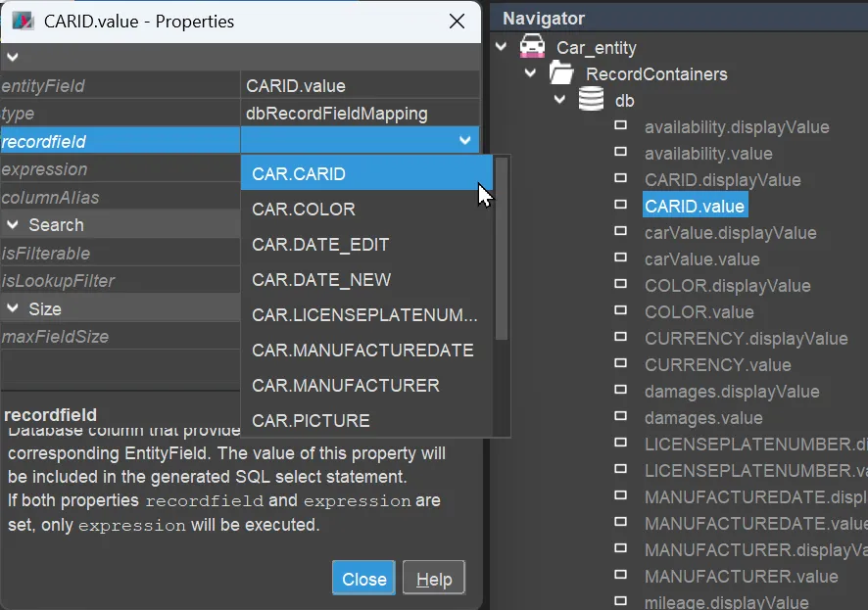The height and width of the screenshot is (610, 868).
Task: Select availability.displayValue in Navigator
Action: tap(737, 127)
